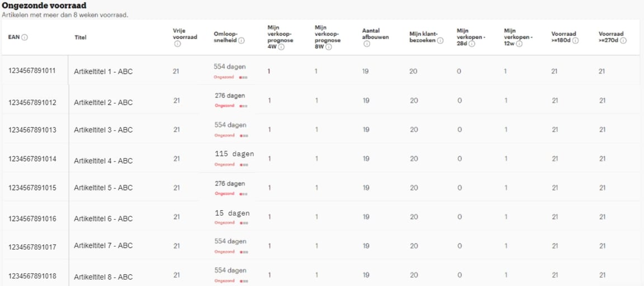Click info icon beside Mijn klantbezoeken header

[441, 41]
